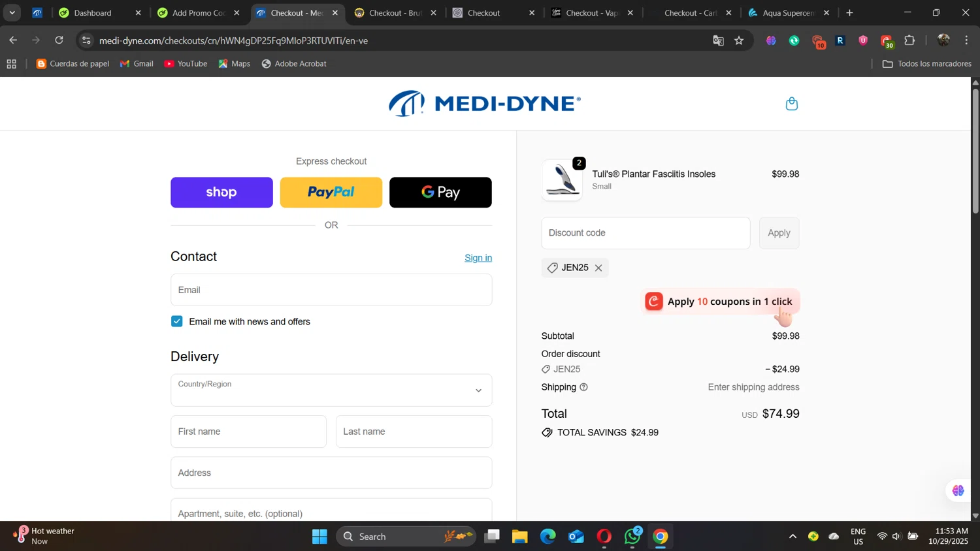The width and height of the screenshot is (980, 551).
Task: Open the Cuerdas de papel bookmark
Action: pyautogui.click(x=73, y=64)
